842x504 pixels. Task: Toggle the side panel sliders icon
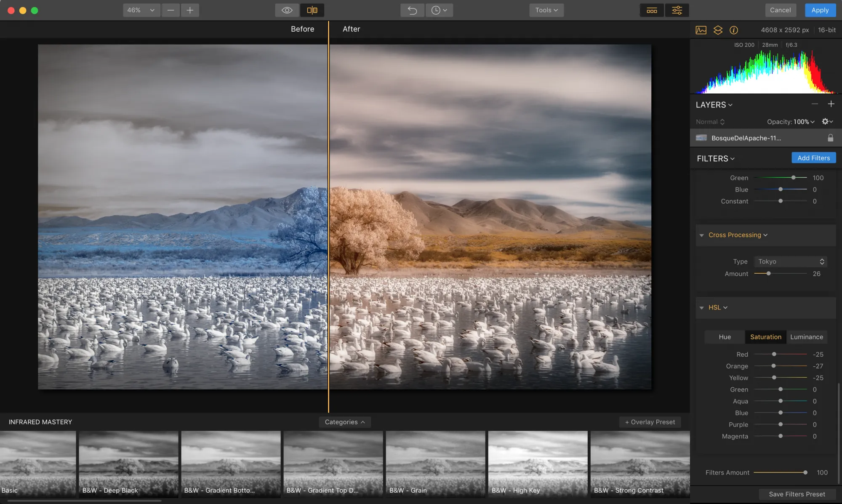[677, 10]
